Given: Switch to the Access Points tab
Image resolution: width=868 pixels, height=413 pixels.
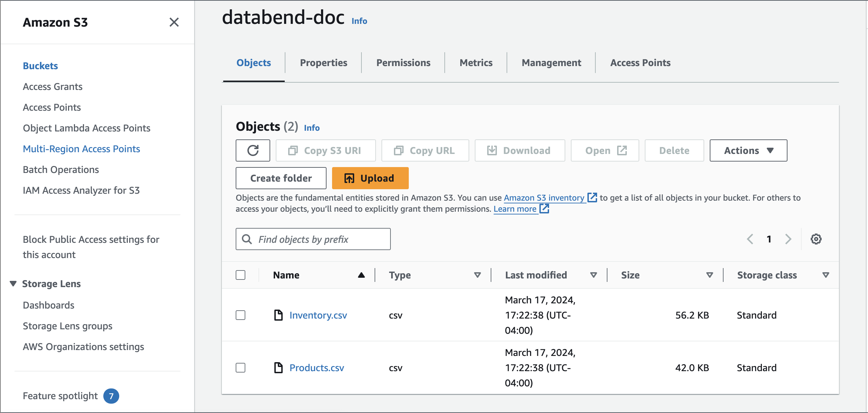Looking at the screenshot, I should [640, 63].
